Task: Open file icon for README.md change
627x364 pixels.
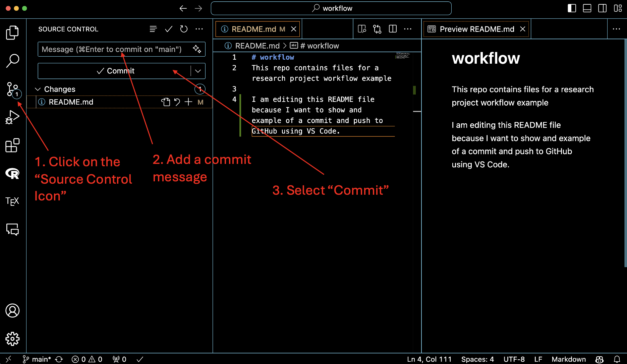Action: [166, 102]
